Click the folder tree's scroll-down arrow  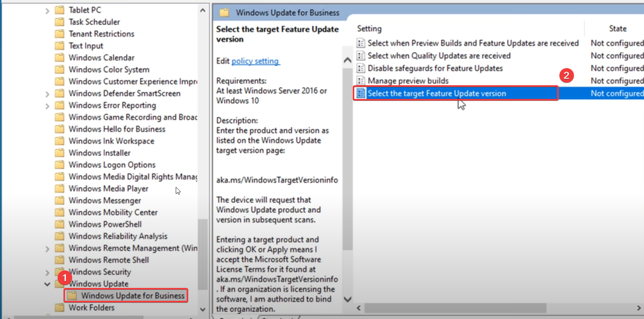[203, 309]
